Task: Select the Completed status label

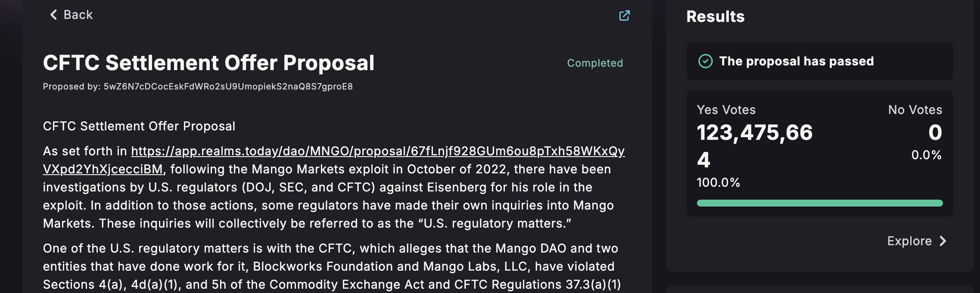Action: [594, 63]
